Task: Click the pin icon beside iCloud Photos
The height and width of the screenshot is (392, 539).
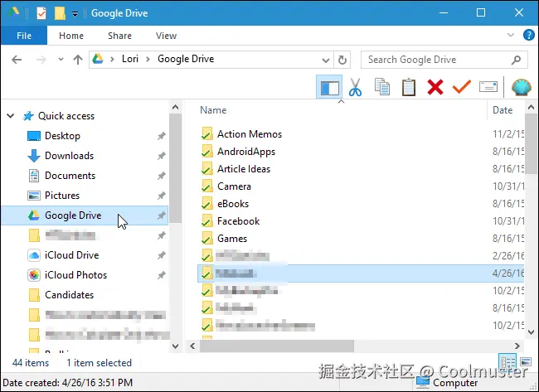Action: pyautogui.click(x=162, y=275)
